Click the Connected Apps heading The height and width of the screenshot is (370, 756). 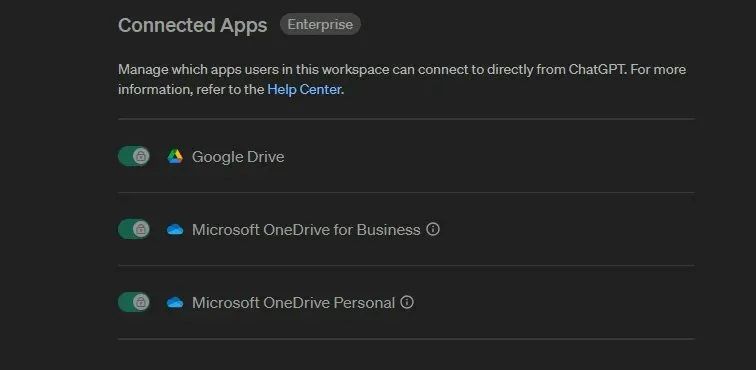pos(192,25)
